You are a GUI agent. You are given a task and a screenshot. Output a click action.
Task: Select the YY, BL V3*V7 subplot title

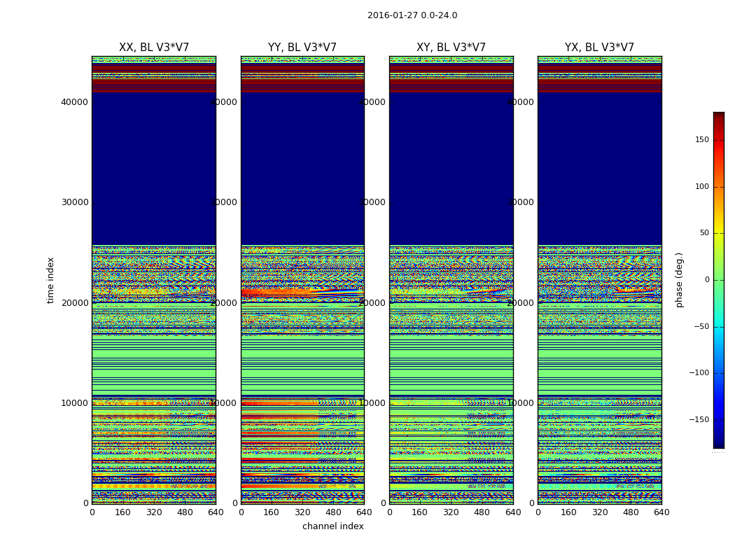tap(302, 48)
